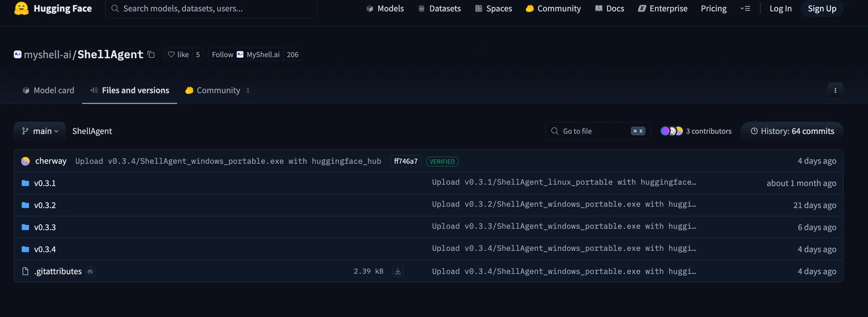
Task: Select the Files and versions tab
Action: tap(130, 90)
